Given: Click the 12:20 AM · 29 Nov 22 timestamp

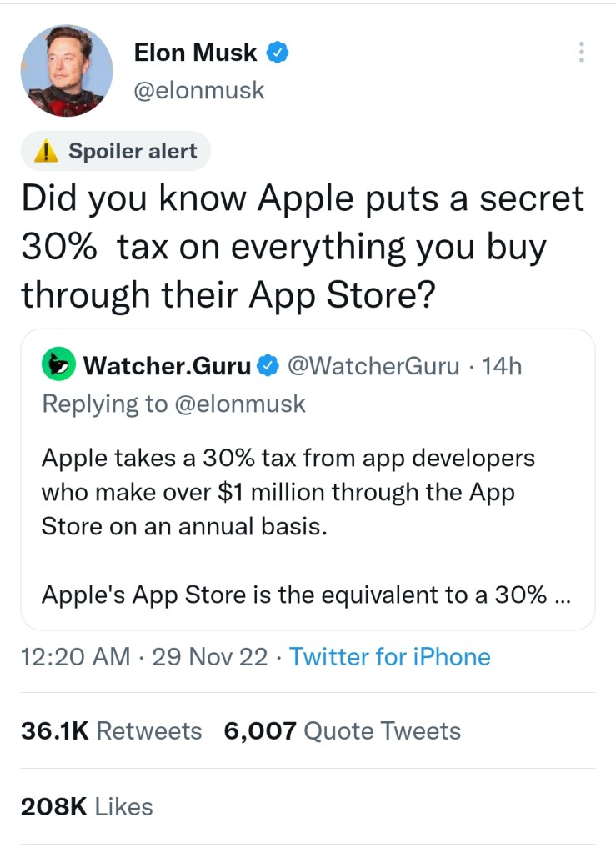Looking at the screenshot, I should [x=143, y=657].
